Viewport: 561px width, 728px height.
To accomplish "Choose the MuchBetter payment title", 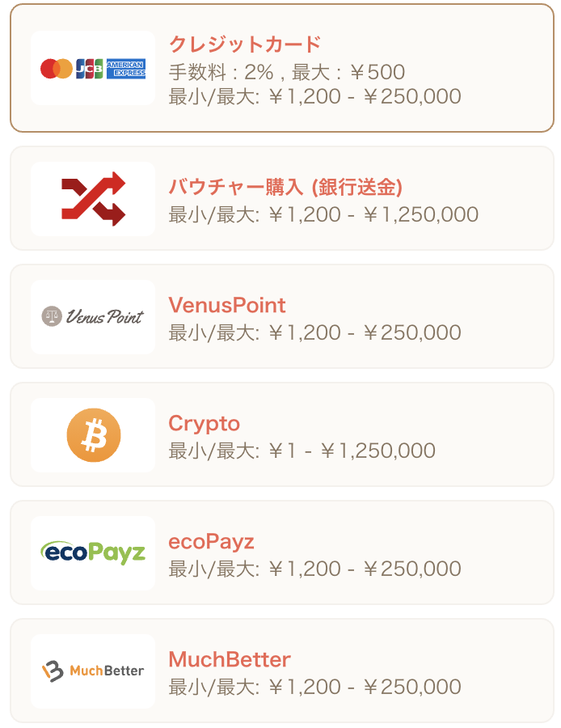I will click(x=230, y=659).
